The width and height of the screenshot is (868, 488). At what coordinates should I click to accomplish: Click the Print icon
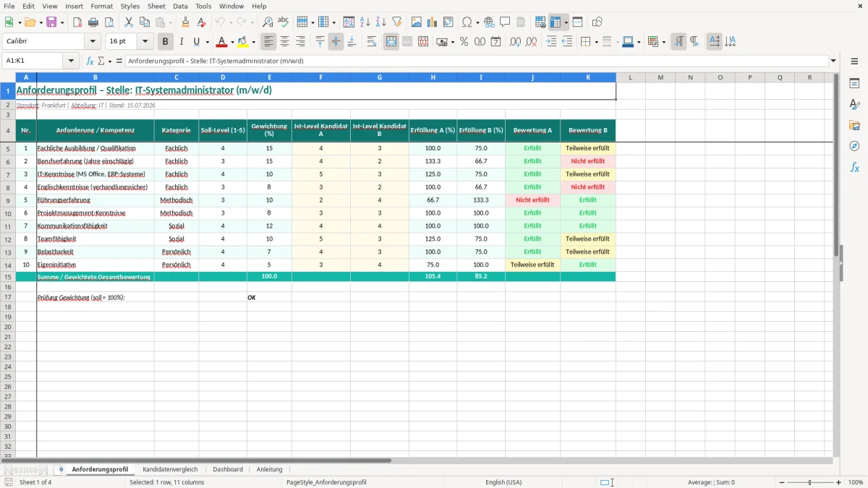pos(93,22)
